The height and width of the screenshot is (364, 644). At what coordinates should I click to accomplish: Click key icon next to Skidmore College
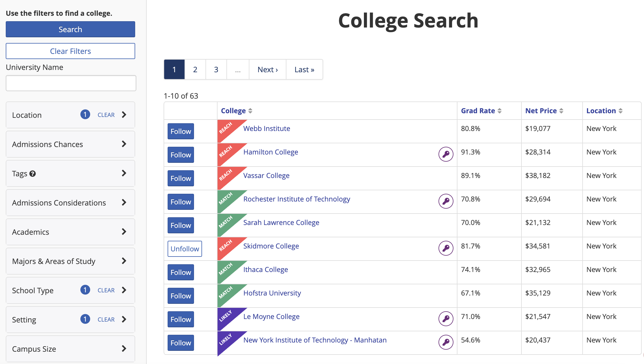tap(446, 248)
